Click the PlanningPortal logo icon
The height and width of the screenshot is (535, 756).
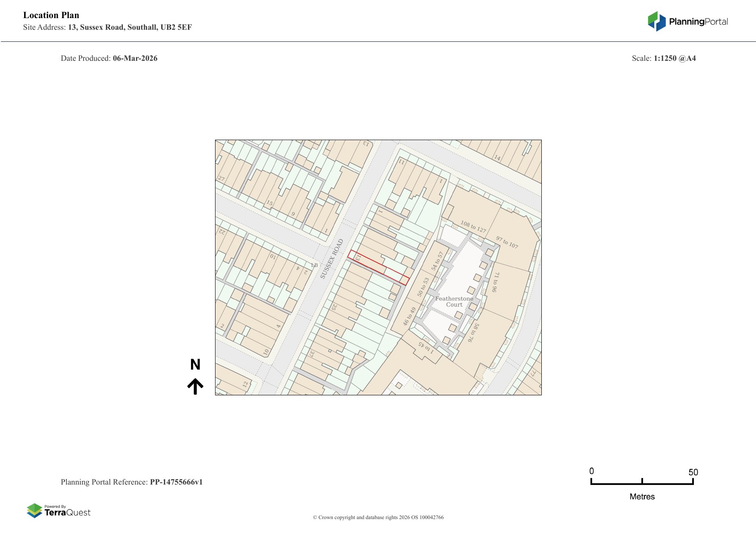click(x=656, y=22)
